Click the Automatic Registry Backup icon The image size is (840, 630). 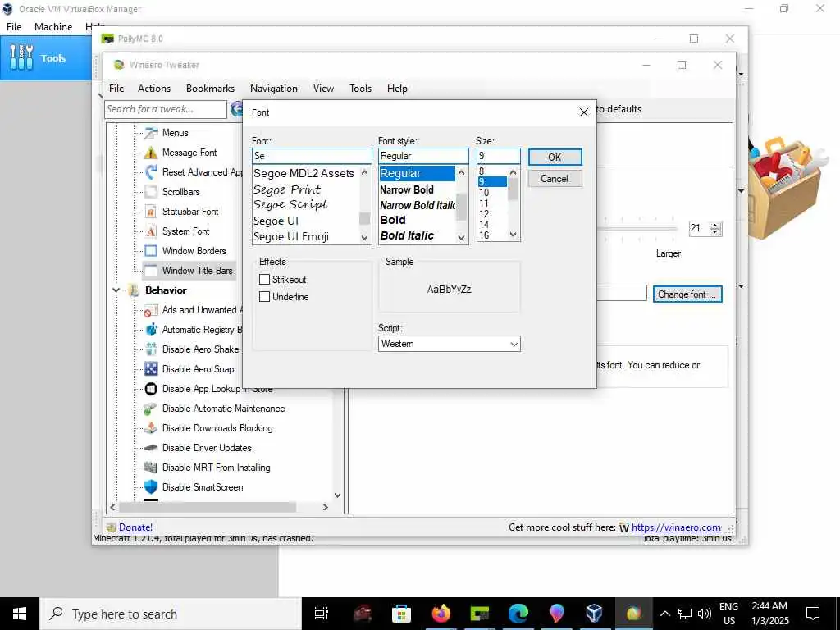(151, 330)
